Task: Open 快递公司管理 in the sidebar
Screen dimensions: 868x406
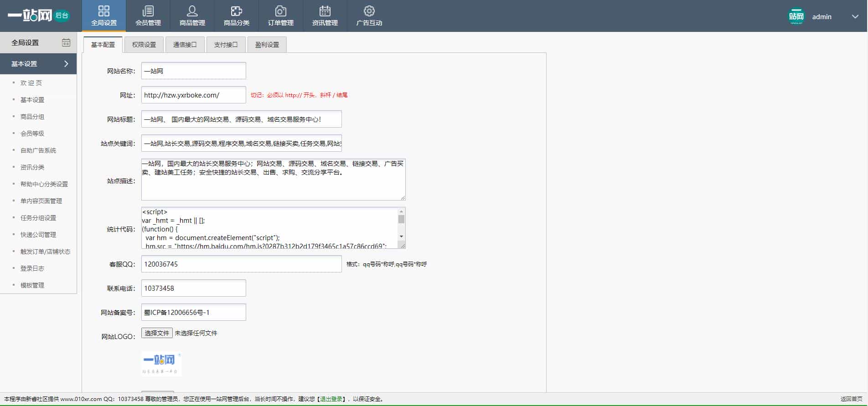Action: point(38,235)
